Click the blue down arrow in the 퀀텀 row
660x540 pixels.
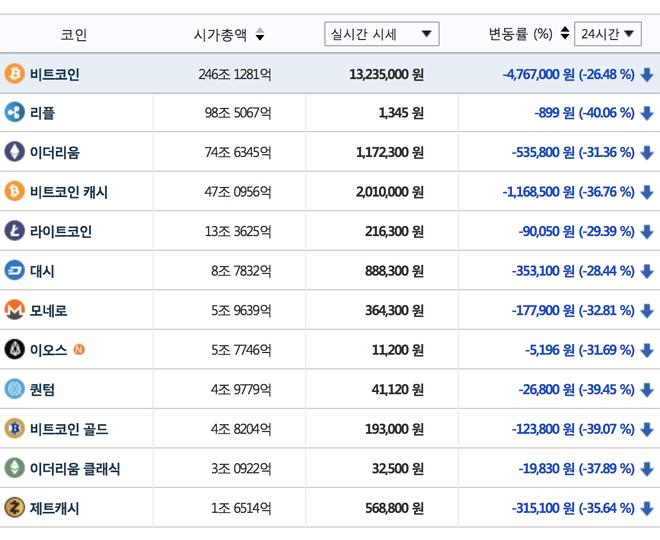(647, 390)
